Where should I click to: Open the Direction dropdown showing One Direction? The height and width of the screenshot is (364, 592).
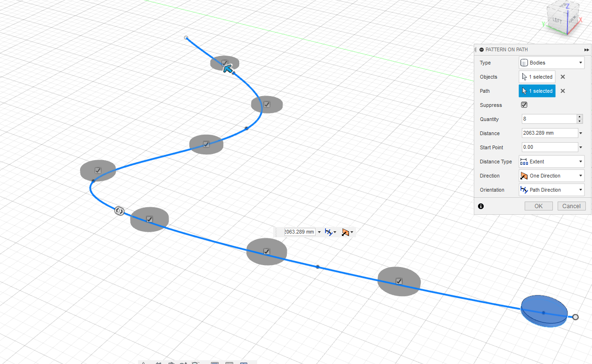tap(551, 176)
